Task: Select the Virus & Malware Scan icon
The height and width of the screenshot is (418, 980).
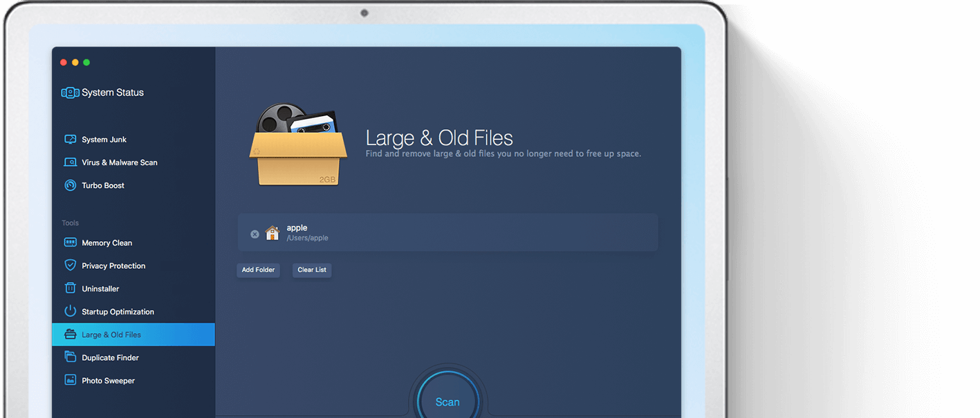Action: click(70, 162)
